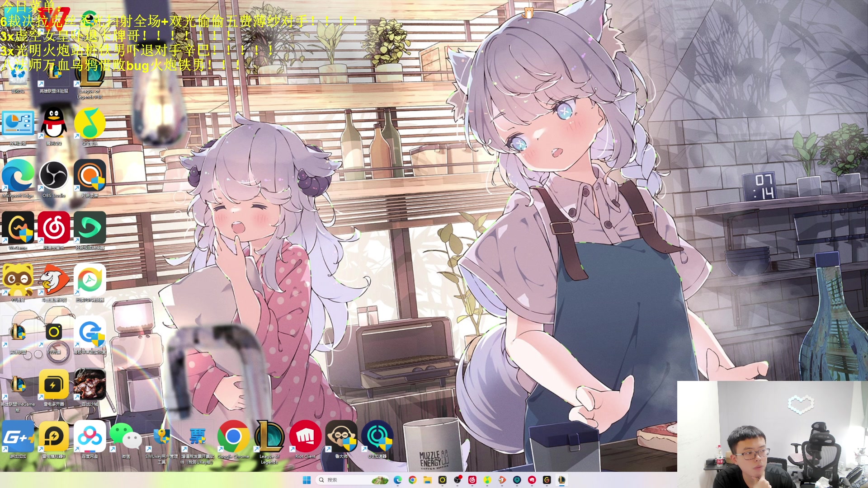Switch to OBS Studio in the taskbar
Screen dimensions: 868x488
pyautogui.click(x=458, y=480)
